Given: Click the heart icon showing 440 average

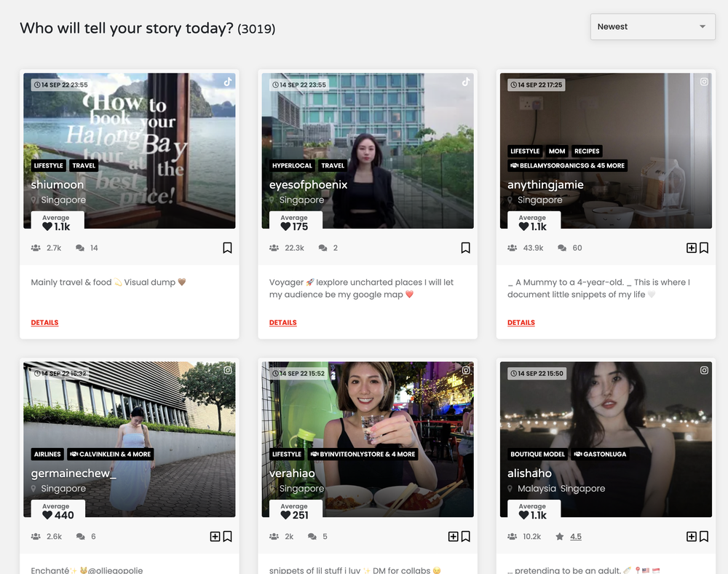Looking at the screenshot, I should [47, 515].
